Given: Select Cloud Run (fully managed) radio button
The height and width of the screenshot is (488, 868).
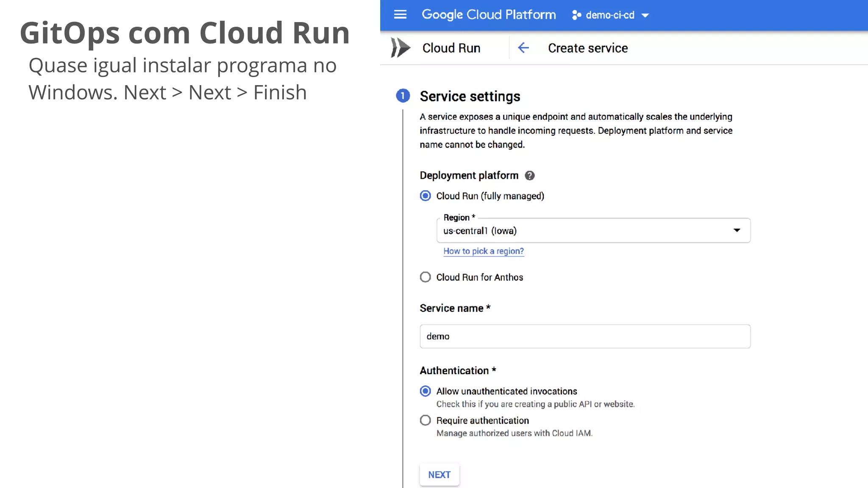Looking at the screenshot, I should (425, 196).
